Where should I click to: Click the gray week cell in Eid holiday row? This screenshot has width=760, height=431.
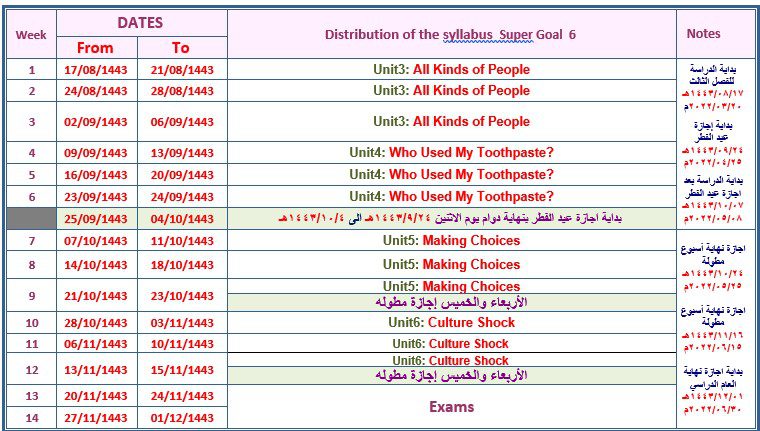point(32,219)
